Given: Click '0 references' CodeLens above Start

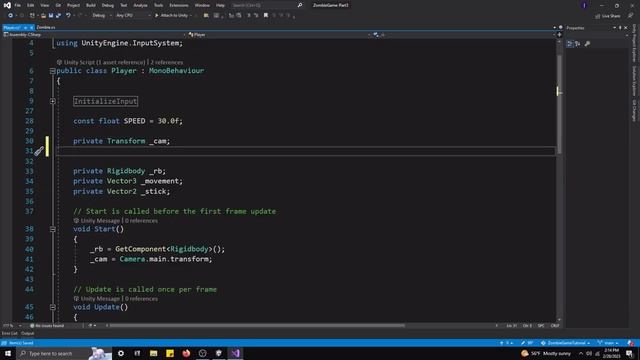Looking at the screenshot, I should pos(141,221).
